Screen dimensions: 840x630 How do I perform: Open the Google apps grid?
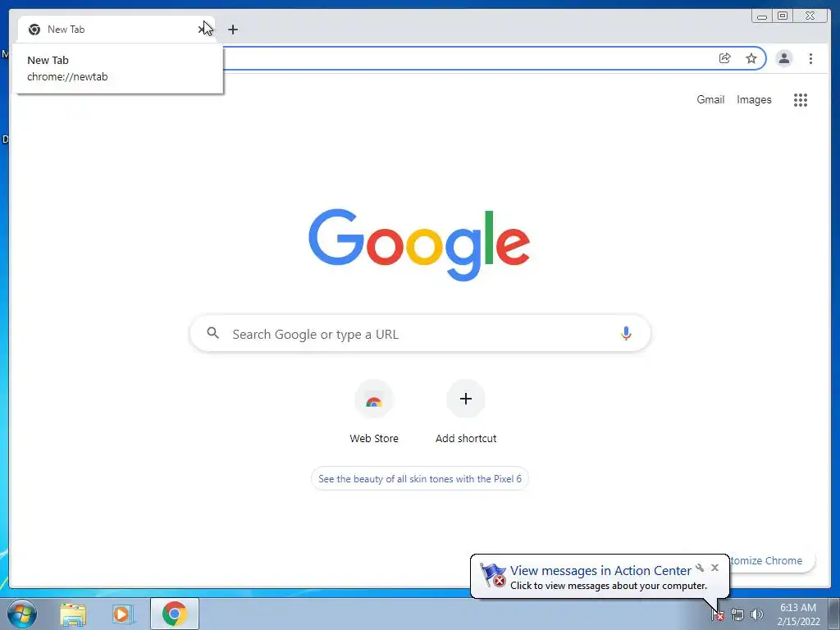coord(801,99)
